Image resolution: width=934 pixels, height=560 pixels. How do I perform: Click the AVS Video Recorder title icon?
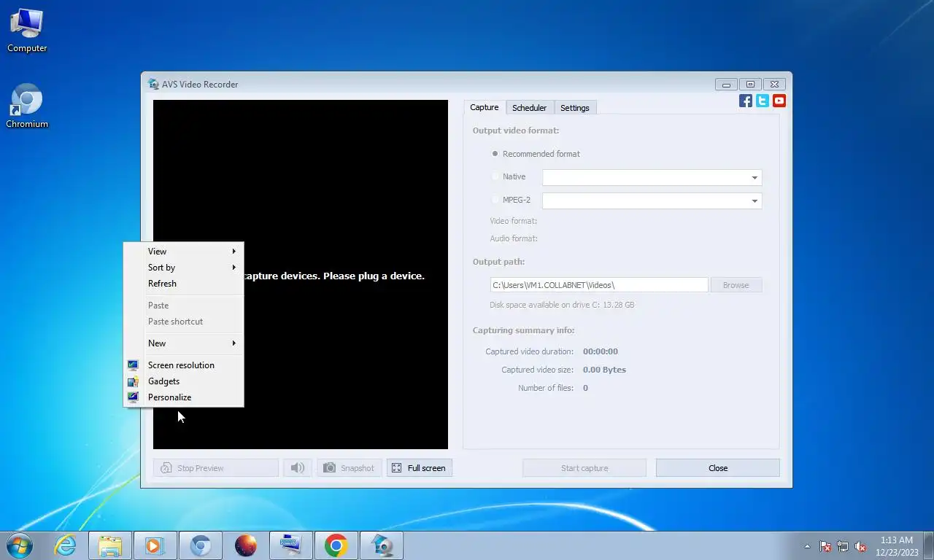point(153,84)
